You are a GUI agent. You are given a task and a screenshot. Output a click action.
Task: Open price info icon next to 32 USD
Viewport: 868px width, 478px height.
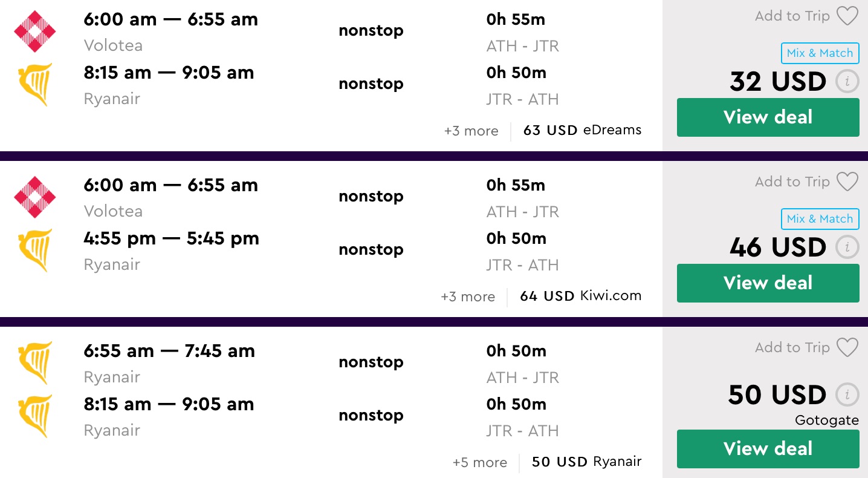pyautogui.click(x=847, y=82)
